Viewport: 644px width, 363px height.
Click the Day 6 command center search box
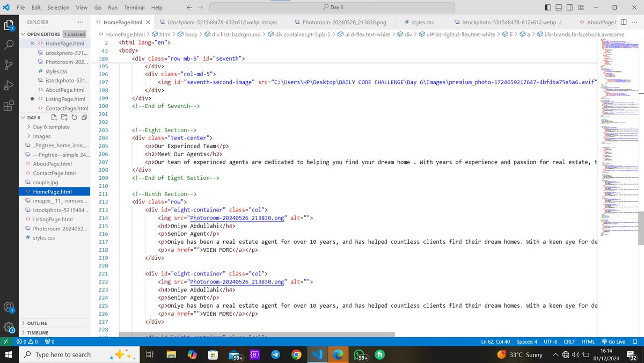[332, 8]
